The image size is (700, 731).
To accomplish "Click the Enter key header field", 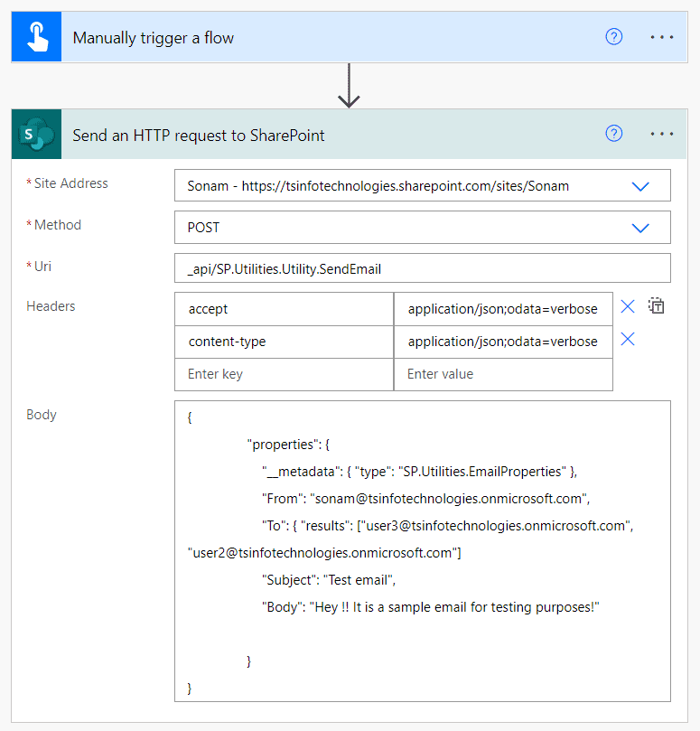I will point(284,374).
